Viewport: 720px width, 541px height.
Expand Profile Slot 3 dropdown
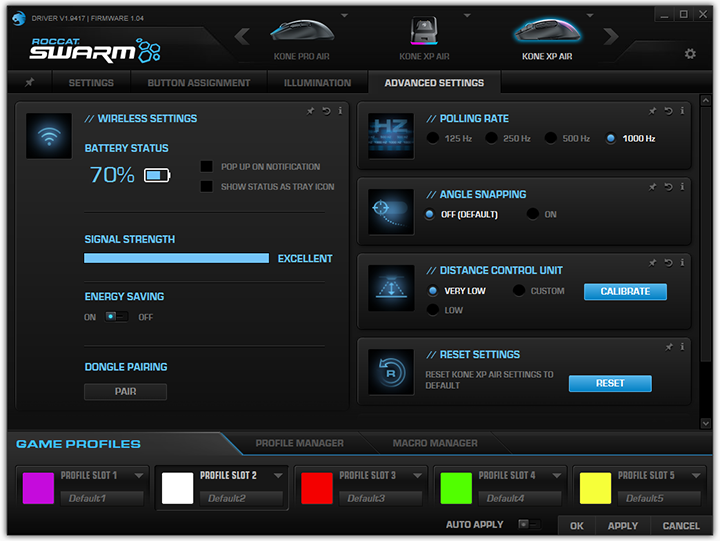pos(417,476)
